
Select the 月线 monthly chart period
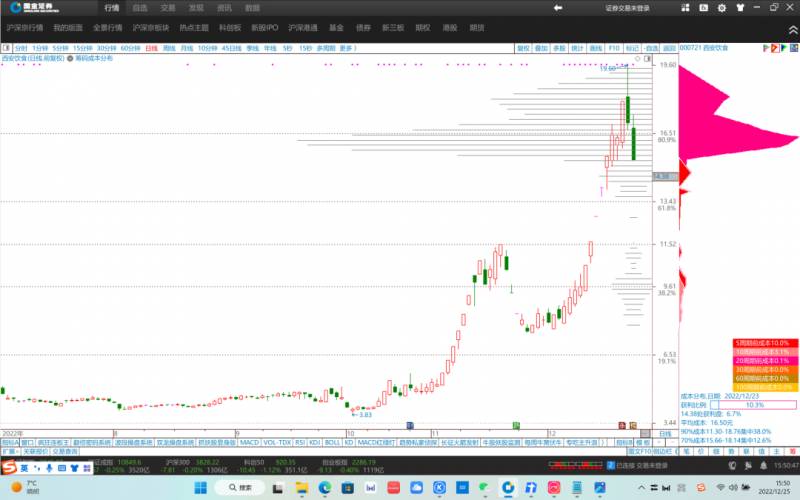pos(187,48)
